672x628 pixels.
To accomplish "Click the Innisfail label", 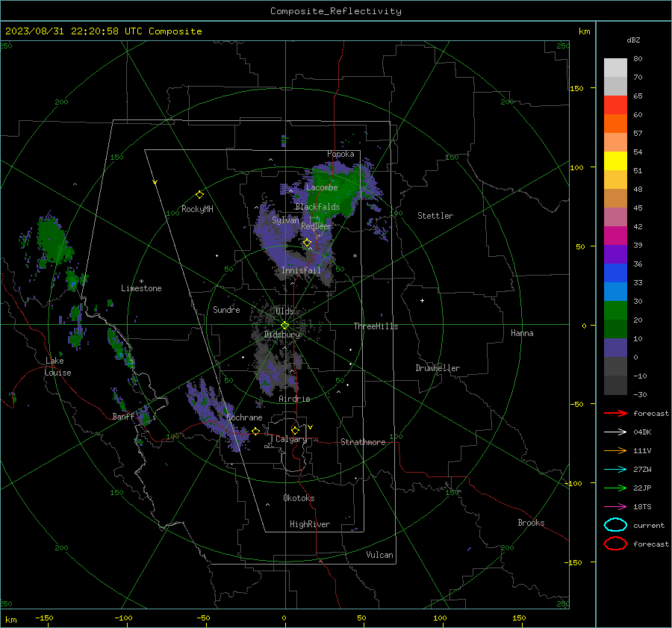I will coord(301,270).
